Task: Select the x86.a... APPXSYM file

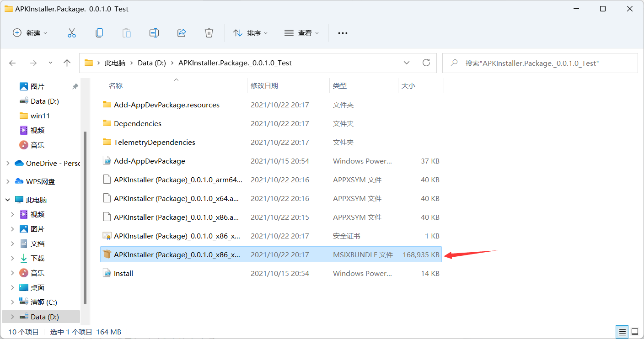Action: (x=271, y=217)
